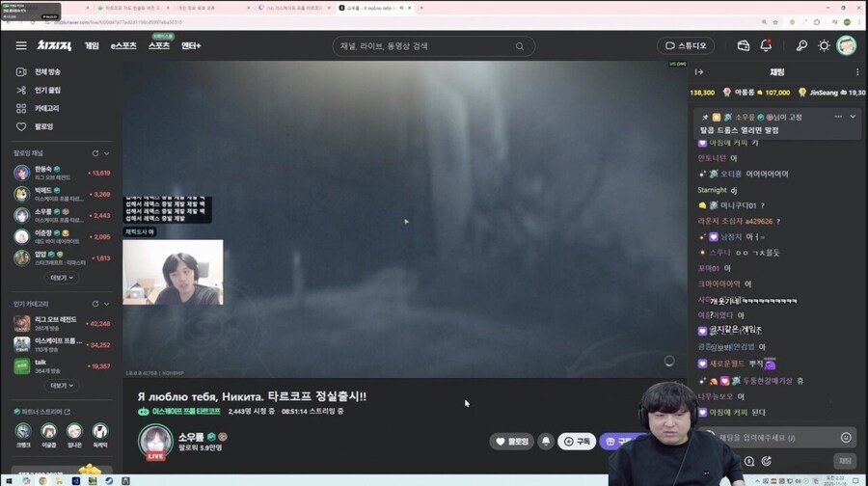Open the channel with 1,813 viewers

62,257
